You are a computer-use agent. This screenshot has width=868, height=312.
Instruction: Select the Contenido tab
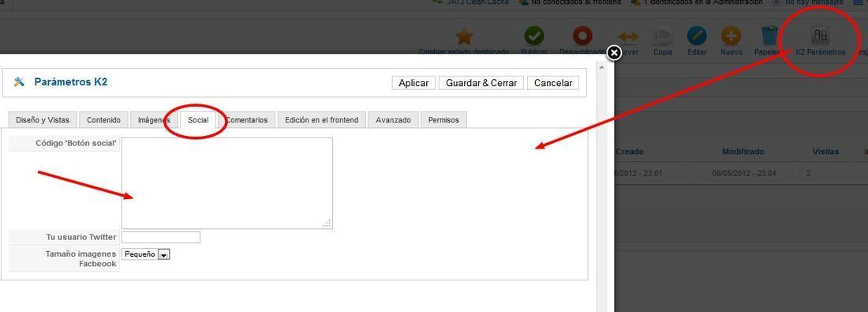[103, 120]
